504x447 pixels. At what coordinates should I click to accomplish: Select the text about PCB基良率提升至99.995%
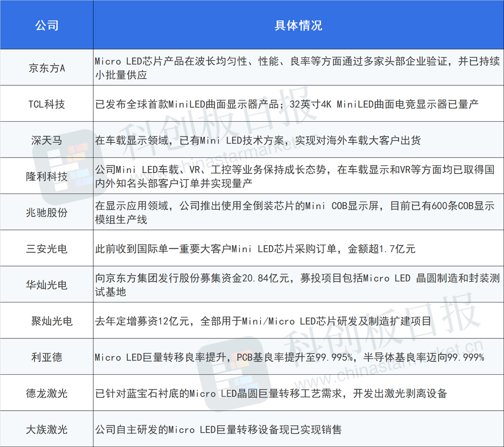289,357
